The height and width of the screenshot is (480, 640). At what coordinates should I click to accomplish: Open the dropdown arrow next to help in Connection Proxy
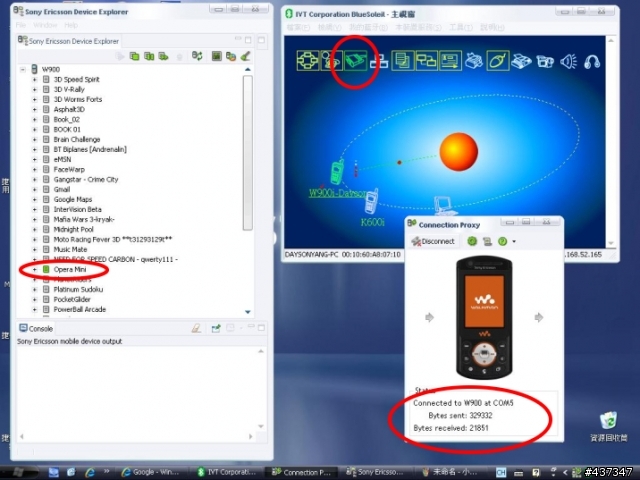click(514, 242)
